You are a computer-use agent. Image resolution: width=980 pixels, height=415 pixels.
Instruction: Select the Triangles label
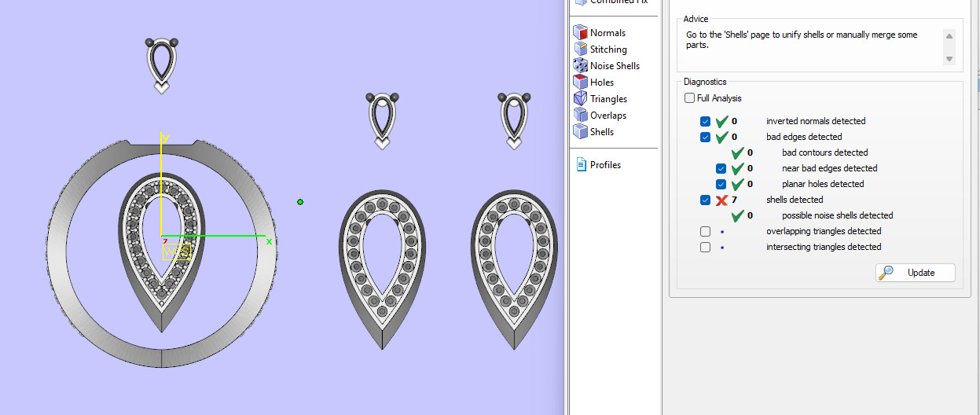click(x=609, y=99)
